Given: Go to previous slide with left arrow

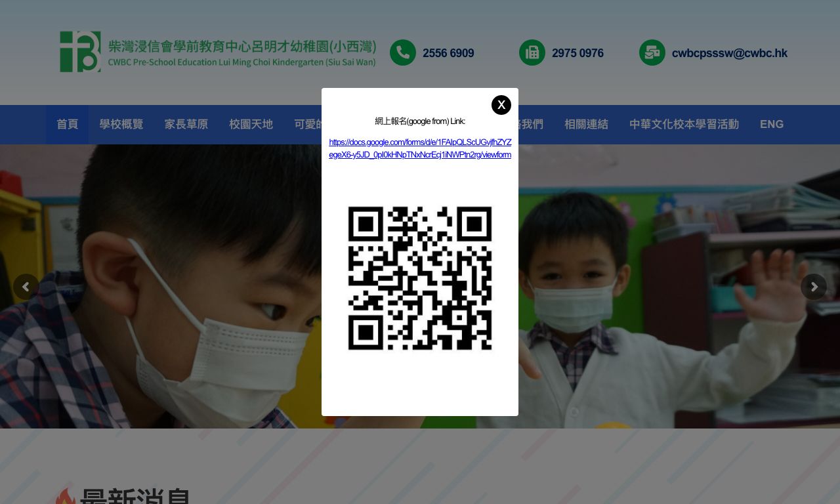Looking at the screenshot, I should pyautogui.click(x=26, y=287).
